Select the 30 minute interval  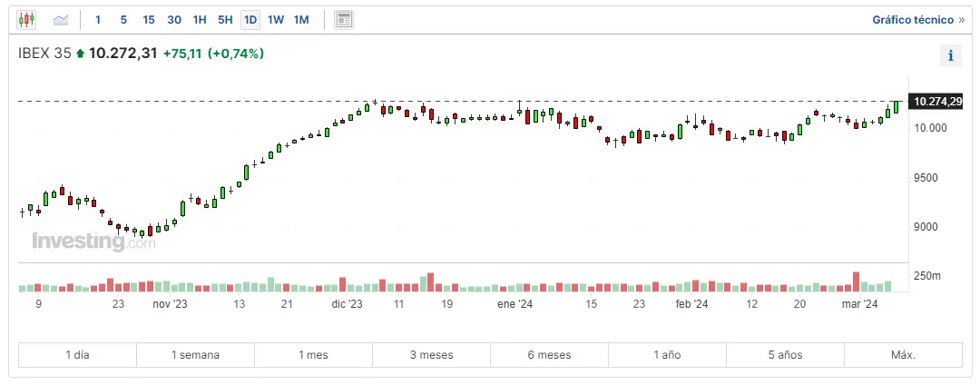pos(174,19)
